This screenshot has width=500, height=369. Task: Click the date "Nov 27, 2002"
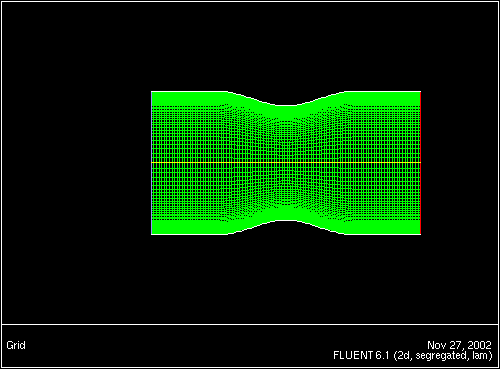(x=459, y=345)
